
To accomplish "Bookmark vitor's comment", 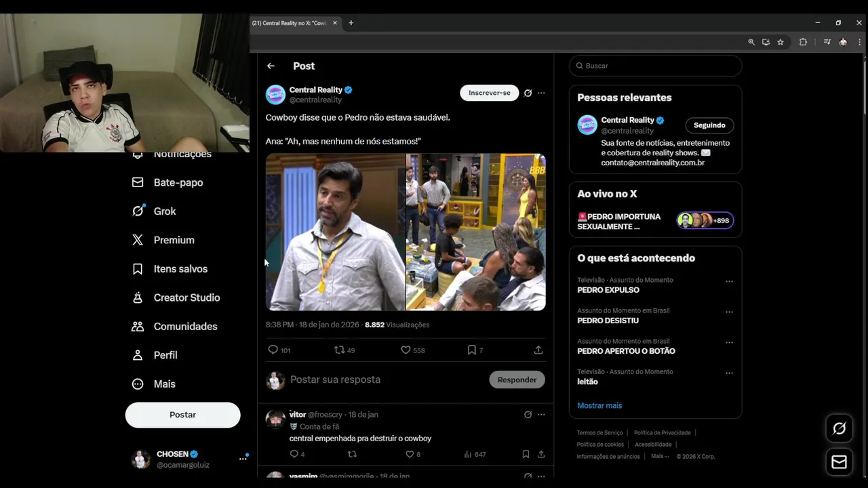I will 526,454.
